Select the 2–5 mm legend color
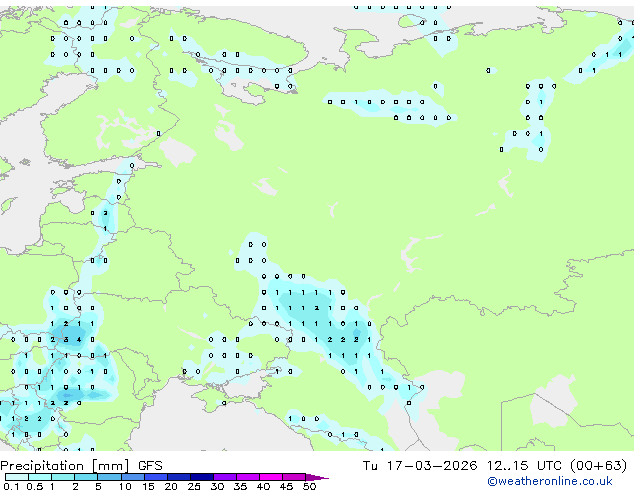634x490 pixels. point(86,477)
